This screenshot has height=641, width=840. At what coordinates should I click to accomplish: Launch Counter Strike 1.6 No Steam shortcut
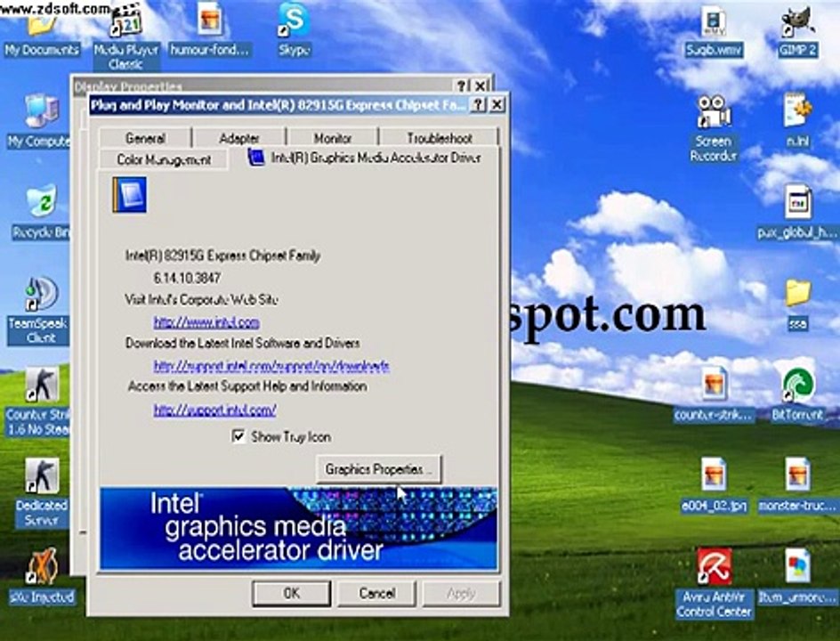tap(38, 402)
